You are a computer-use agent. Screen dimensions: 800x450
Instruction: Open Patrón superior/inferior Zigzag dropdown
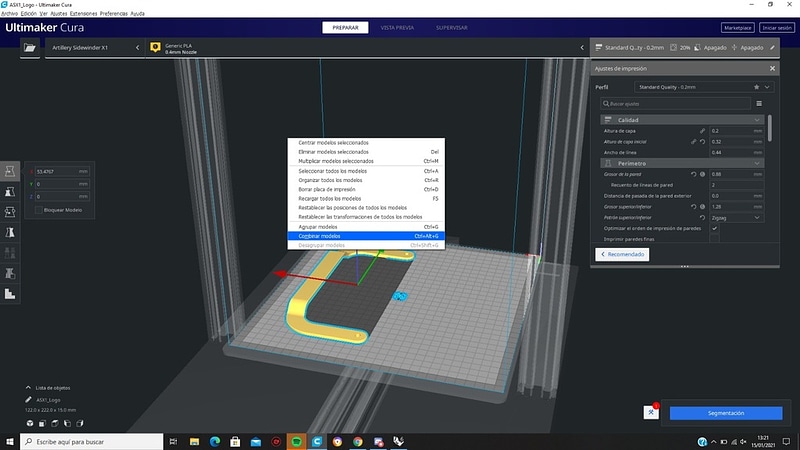[736, 218]
